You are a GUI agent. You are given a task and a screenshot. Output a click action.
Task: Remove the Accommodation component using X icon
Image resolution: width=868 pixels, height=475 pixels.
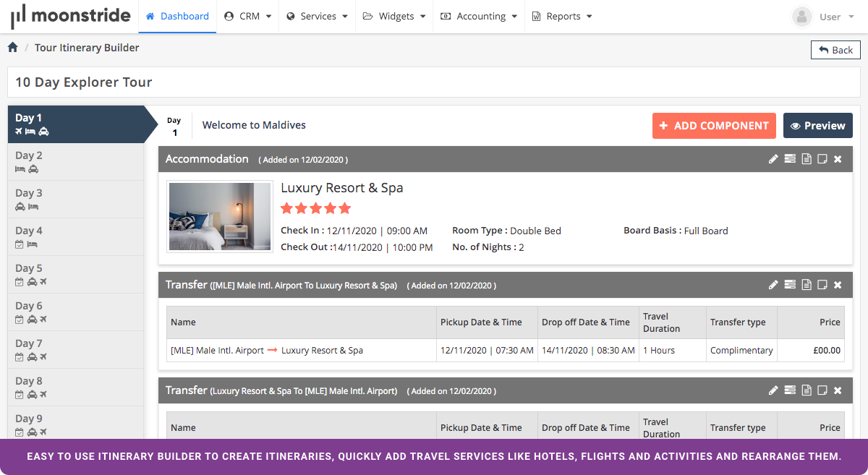coord(838,159)
